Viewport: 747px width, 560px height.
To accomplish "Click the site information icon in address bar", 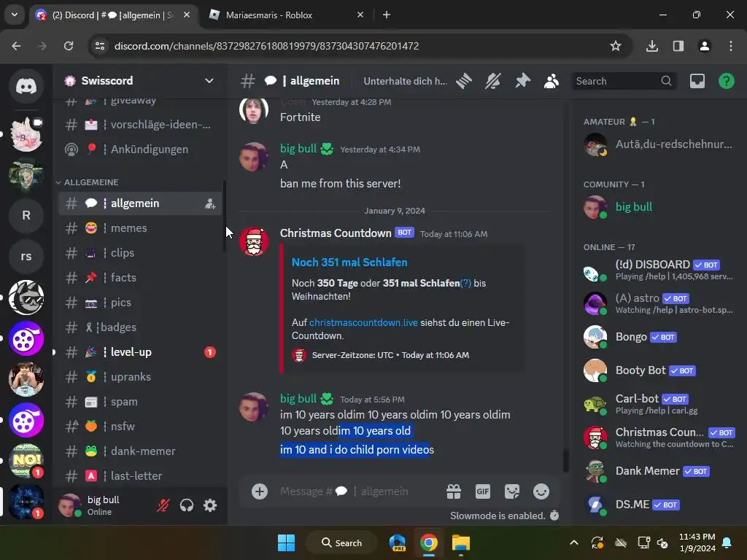I will [100, 46].
